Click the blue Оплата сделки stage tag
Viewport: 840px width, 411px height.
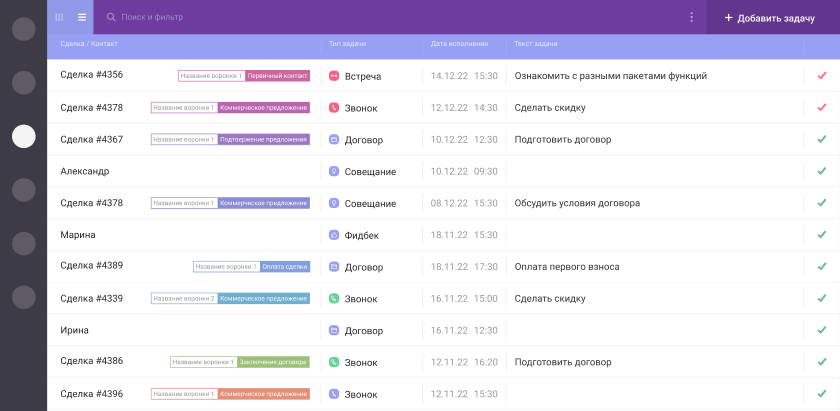(x=285, y=266)
